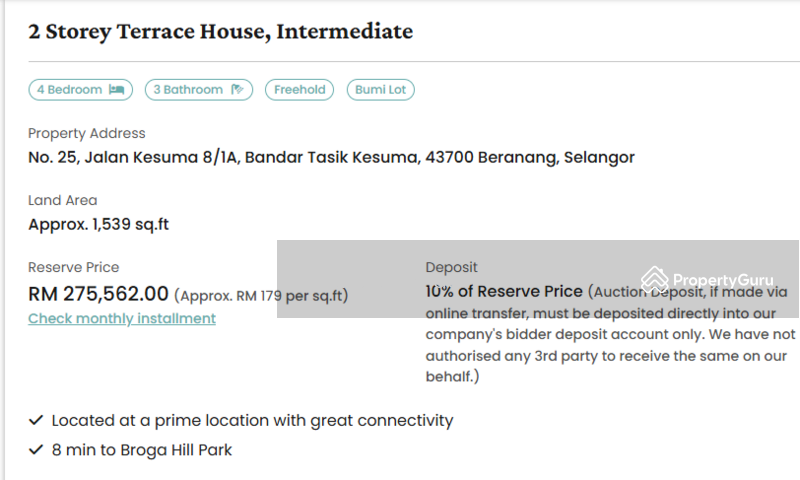Open Check monthly installment link
This screenshot has height=480, width=800.
point(122,318)
